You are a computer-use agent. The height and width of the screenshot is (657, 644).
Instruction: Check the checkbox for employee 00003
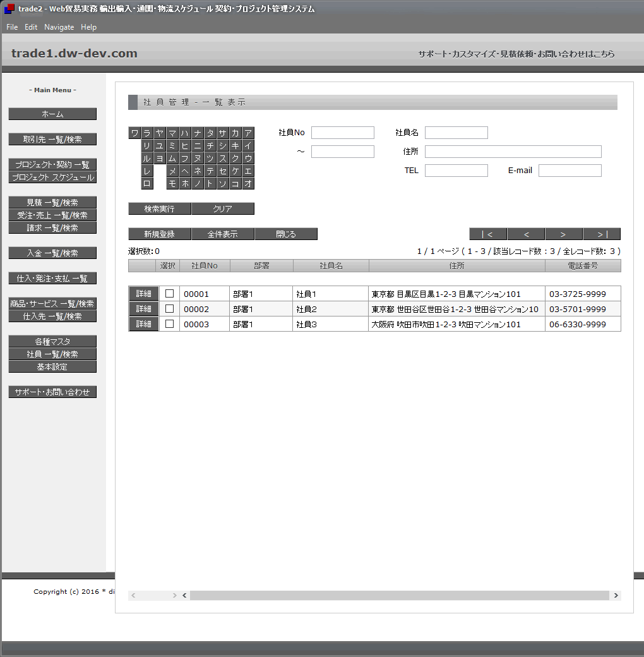pyautogui.click(x=170, y=324)
